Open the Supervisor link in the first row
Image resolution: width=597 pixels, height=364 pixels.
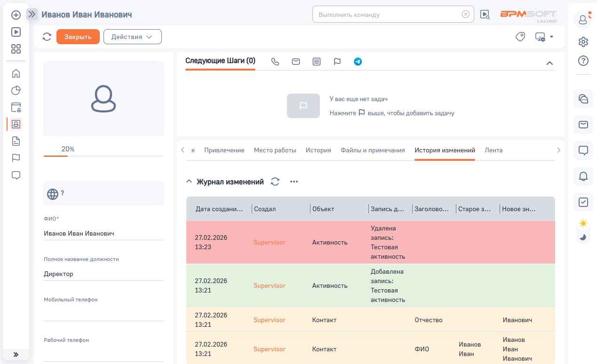click(269, 243)
